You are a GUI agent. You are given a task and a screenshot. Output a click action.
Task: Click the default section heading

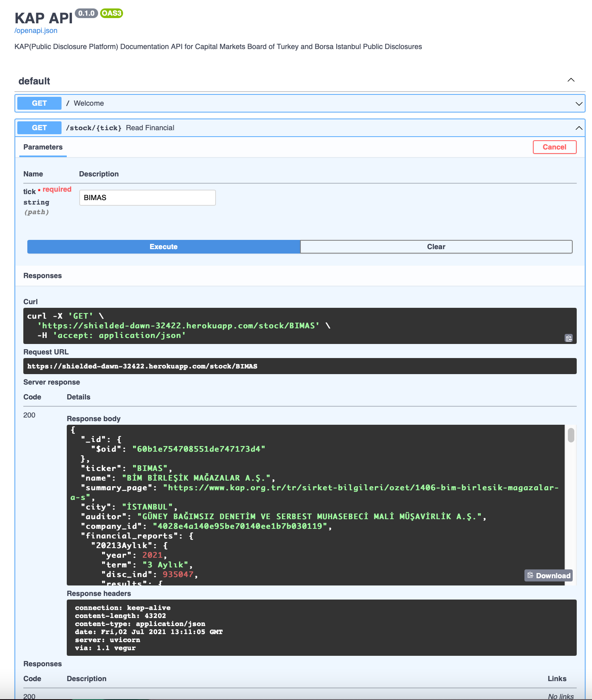pyautogui.click(x=34, y=81)
